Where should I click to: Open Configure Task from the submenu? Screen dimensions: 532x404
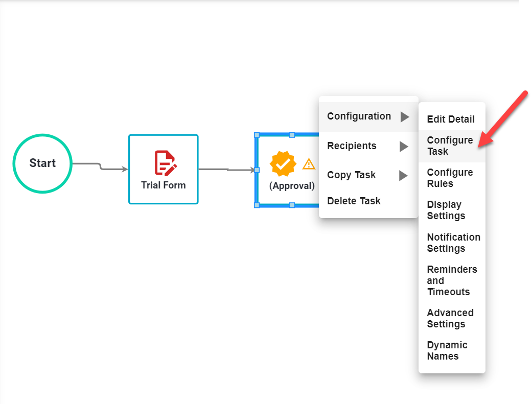(x=450, y=146)
